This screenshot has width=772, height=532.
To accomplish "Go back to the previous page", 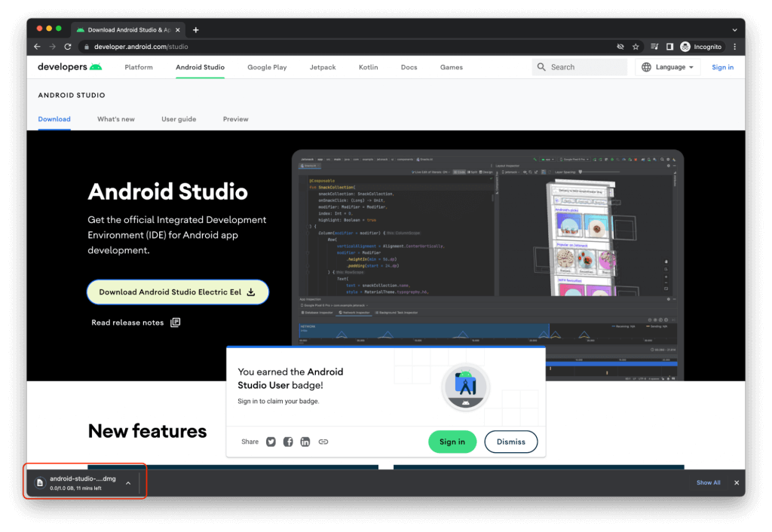I will (x=37, y=46).
